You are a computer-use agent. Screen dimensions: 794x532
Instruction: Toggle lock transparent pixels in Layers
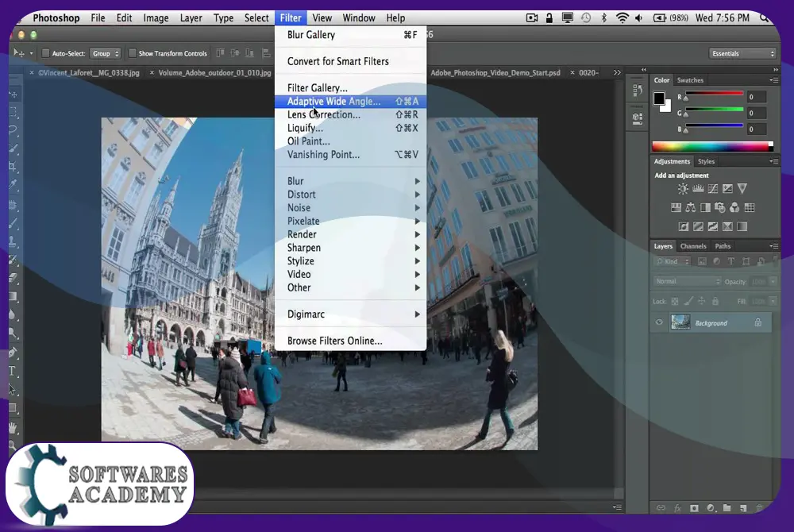(x=674, y=301)
